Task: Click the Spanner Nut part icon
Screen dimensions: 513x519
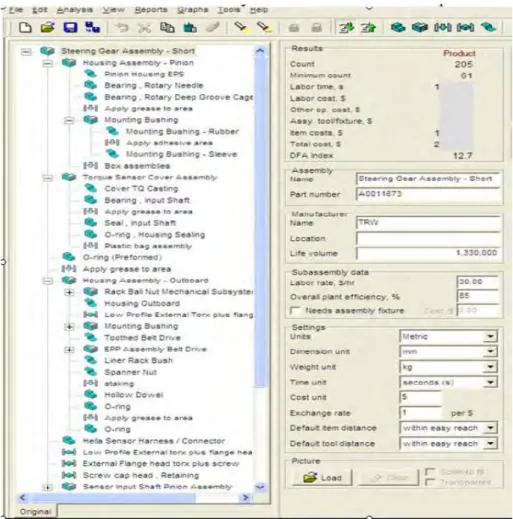Action: (x=90, y=371)
